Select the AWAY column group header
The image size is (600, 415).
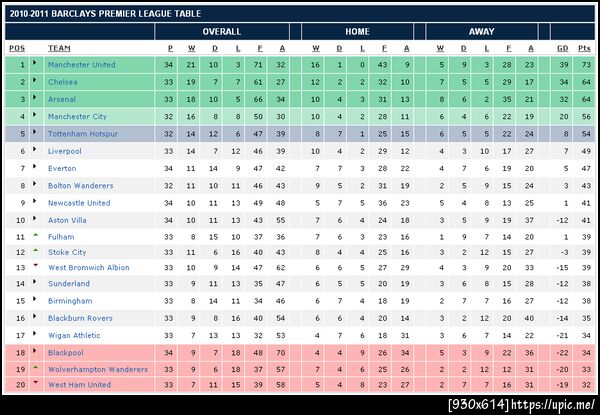(x=481, y=31)
